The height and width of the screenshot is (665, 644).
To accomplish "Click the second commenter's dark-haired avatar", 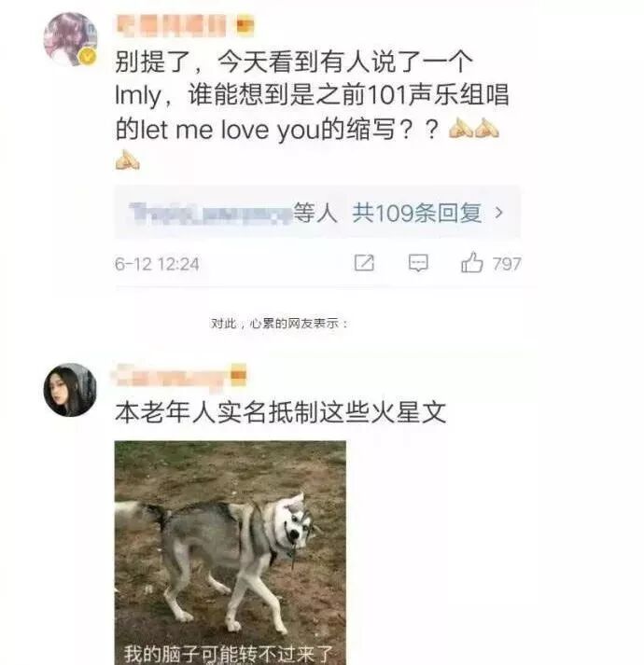I will tap(71, 390).
